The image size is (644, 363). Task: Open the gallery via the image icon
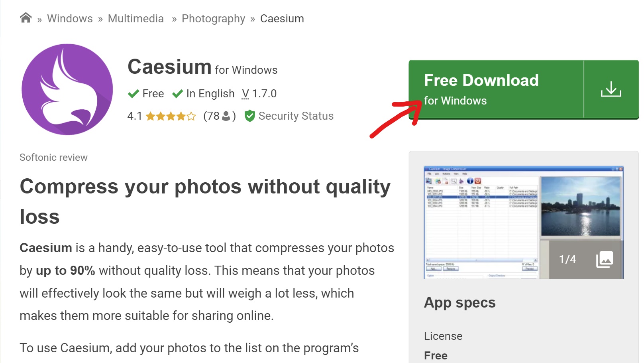click(605, 259)
